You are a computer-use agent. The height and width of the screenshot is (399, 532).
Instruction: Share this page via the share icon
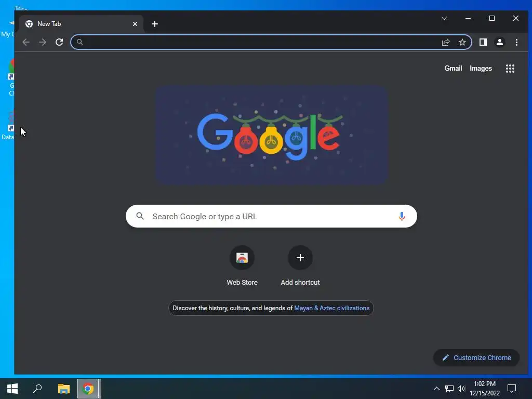pos(445,42)
